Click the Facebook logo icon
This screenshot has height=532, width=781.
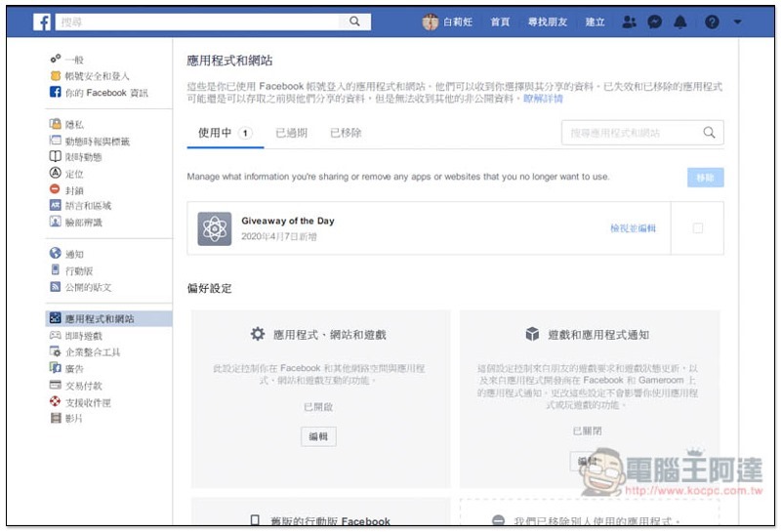click(x=43, y=21)
